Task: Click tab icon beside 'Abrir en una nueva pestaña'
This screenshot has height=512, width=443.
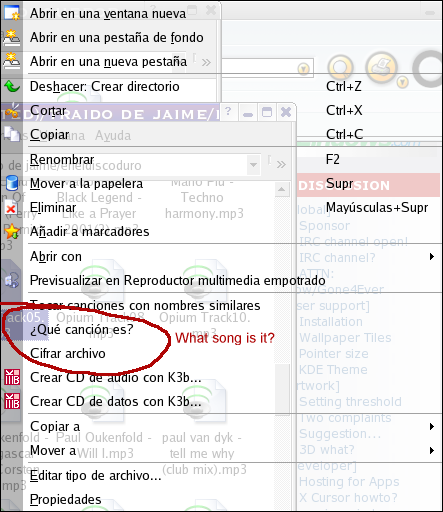Action: coord(12,61)
